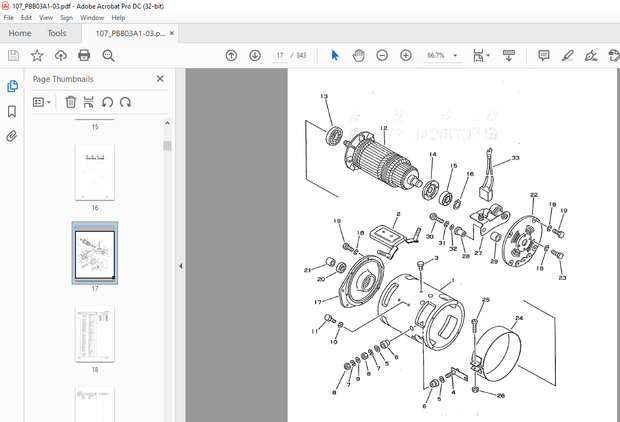This screenshot has height=422, width=620.
Task: Add file to starred with star icon
Action: click(x=37, y=55)
